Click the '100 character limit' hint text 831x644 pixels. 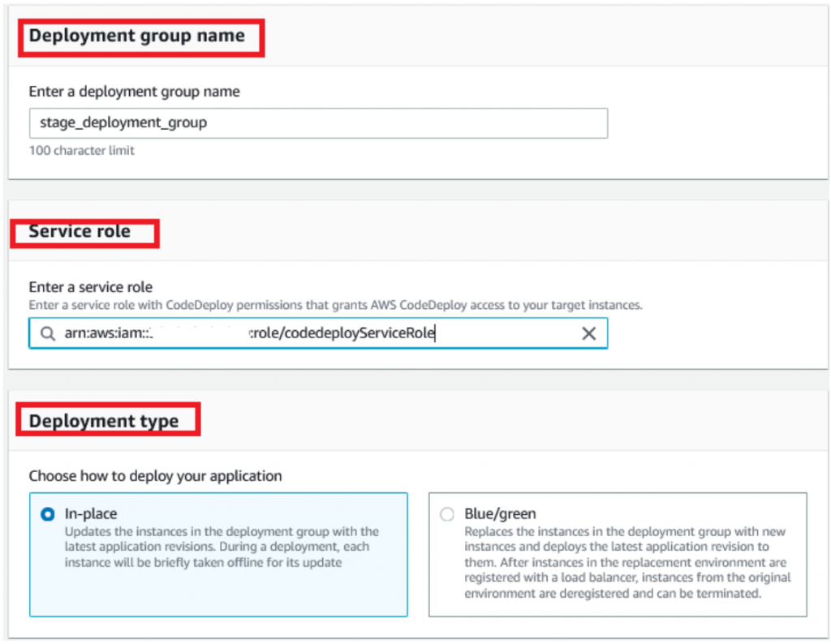tap(82, 151)
